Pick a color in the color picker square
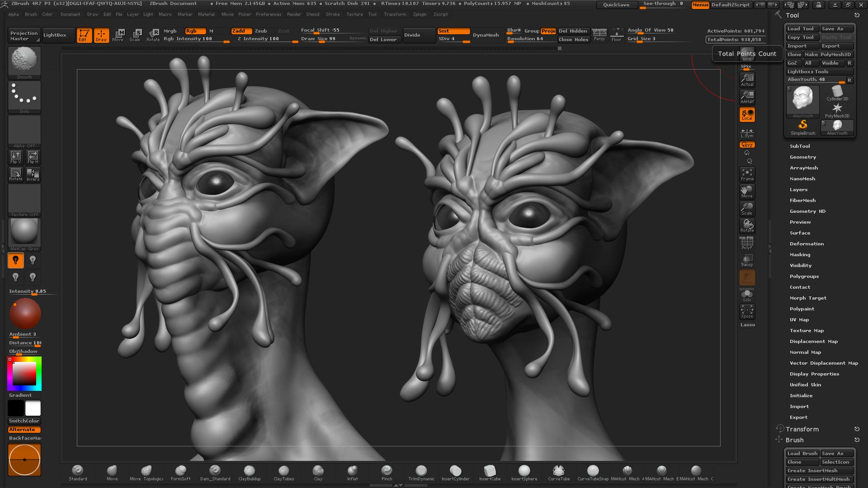868x488 pixels. pos(24,374)
